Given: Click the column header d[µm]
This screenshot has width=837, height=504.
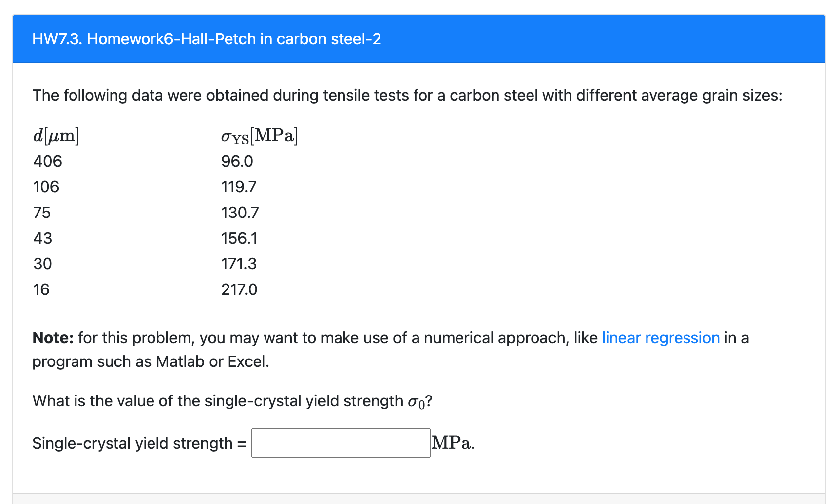Looking at the screenshot, I should click(x=56, y=134).
